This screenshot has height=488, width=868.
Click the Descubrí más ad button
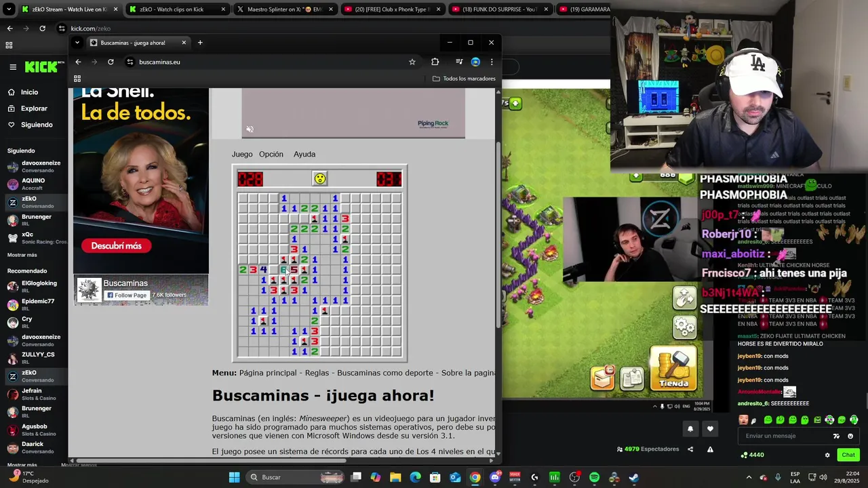pyautogui.click(x=117, y=246)
